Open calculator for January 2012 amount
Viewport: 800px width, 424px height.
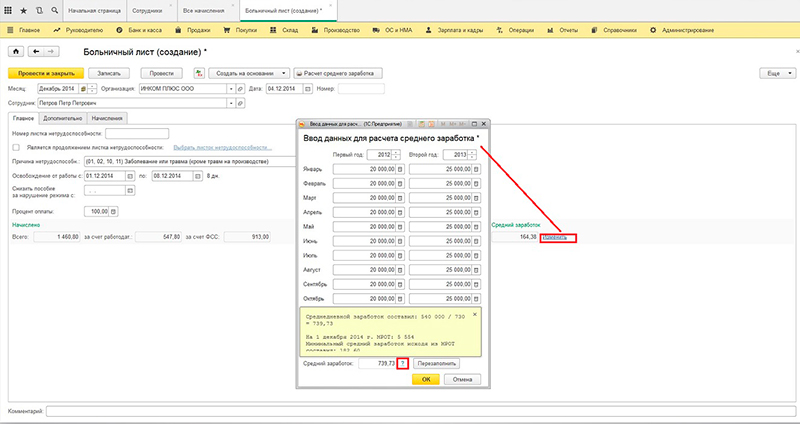(399, 169)
